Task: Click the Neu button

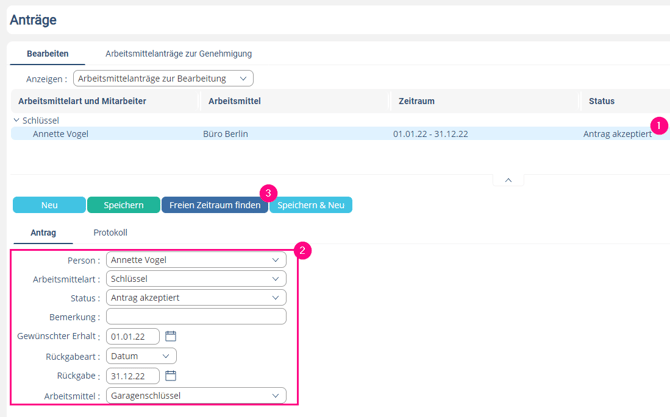Action: [x=49, y=205]
